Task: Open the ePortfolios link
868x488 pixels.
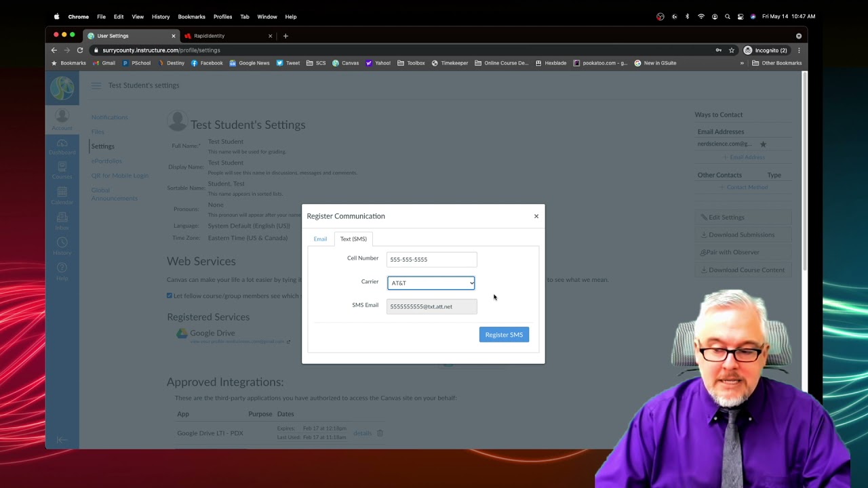Action: click(106, 161)
